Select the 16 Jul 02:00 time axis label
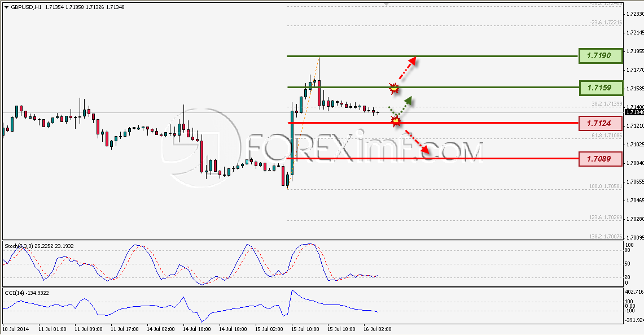 tap(378, 329)
